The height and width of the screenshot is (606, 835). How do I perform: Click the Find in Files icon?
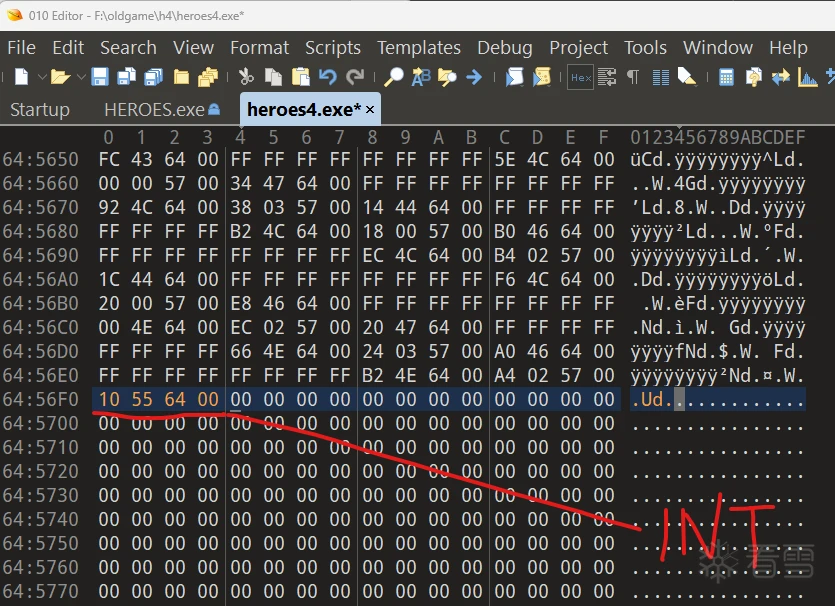447,77
